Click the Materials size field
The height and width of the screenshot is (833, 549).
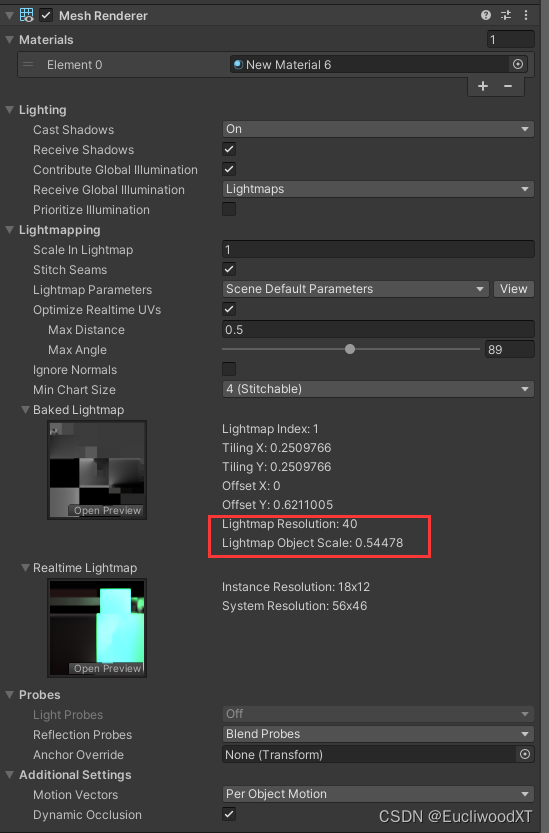click(x=510, y=39)
